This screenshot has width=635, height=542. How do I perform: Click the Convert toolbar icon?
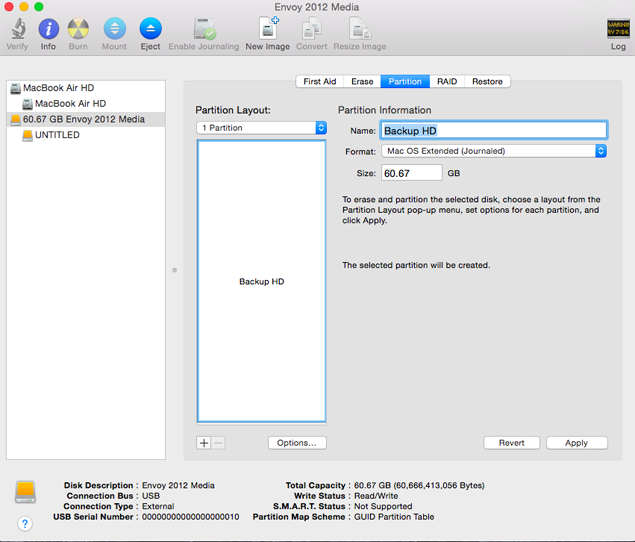coord(311,29)
